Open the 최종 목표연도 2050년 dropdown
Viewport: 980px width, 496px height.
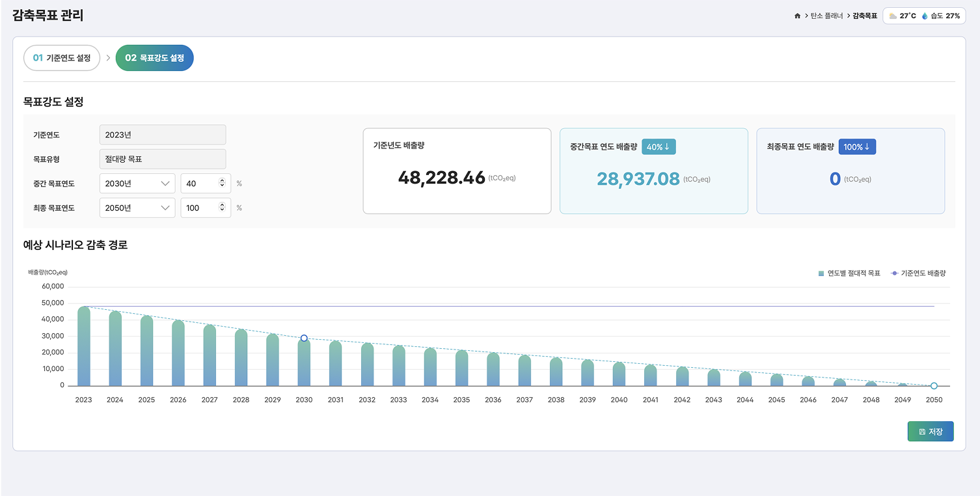pyautogui.click(x=137, y=208)
